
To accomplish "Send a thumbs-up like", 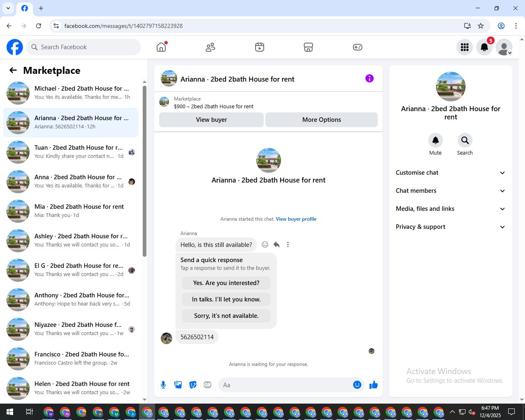I will click(x=374, y=385).
